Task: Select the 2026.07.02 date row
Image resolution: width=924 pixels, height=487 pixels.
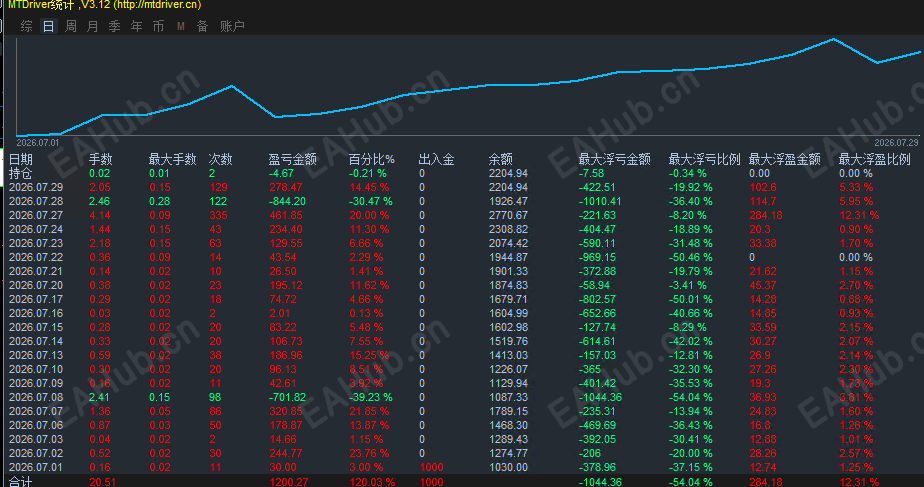Action: [36, 453]
